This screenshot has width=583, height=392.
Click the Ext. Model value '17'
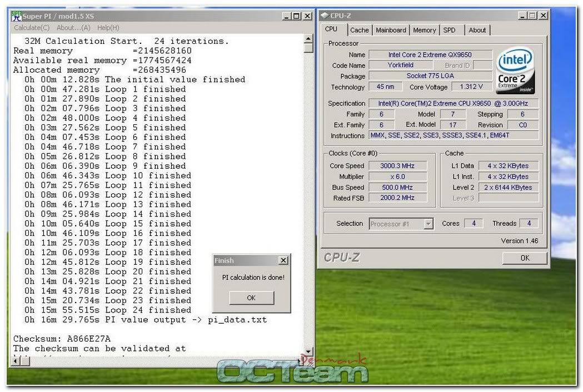[x=452, y=125]
